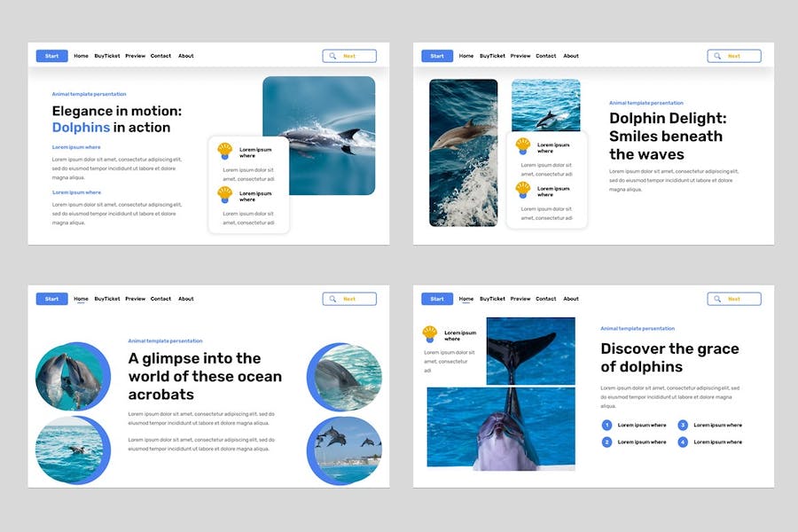Click the search magnifier icon on the Elegance in motion slide
Screen dimensions: 798x532
(332, 56)
